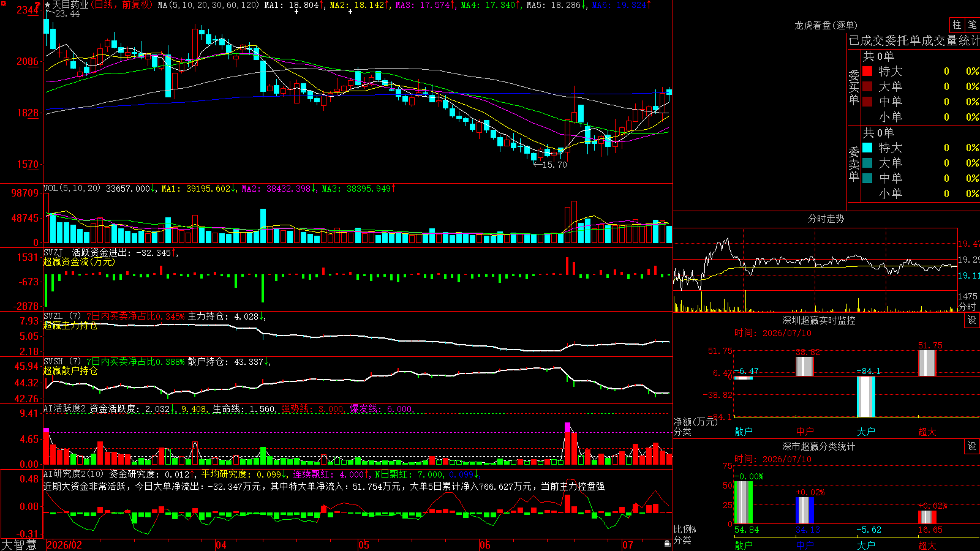Screen dimensions: 980x551
Task: Click the 大户 bar showing -84.1
Action: (866, 397)
